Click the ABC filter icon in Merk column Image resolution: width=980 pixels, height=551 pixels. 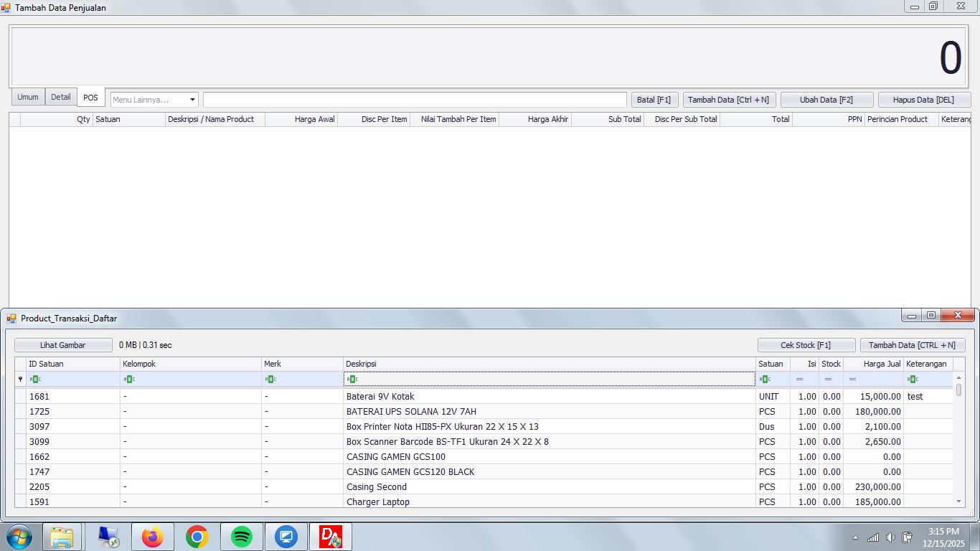pos(269,379)
